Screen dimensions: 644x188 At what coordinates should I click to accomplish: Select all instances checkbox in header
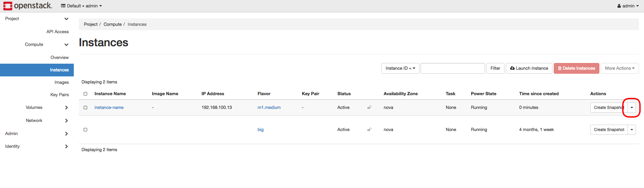pyautogui.click(x=86, y=94)
